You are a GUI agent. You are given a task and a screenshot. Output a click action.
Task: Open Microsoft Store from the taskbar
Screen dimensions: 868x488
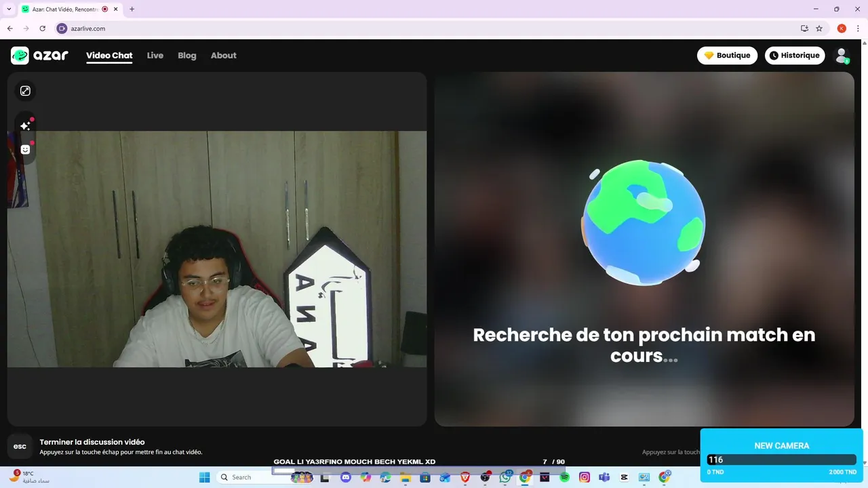pos(425,477)
